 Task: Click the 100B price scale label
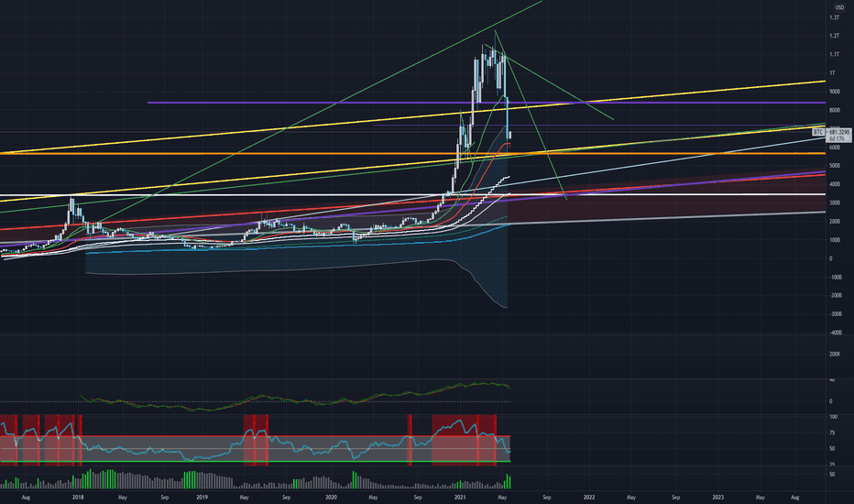[835, 240]
